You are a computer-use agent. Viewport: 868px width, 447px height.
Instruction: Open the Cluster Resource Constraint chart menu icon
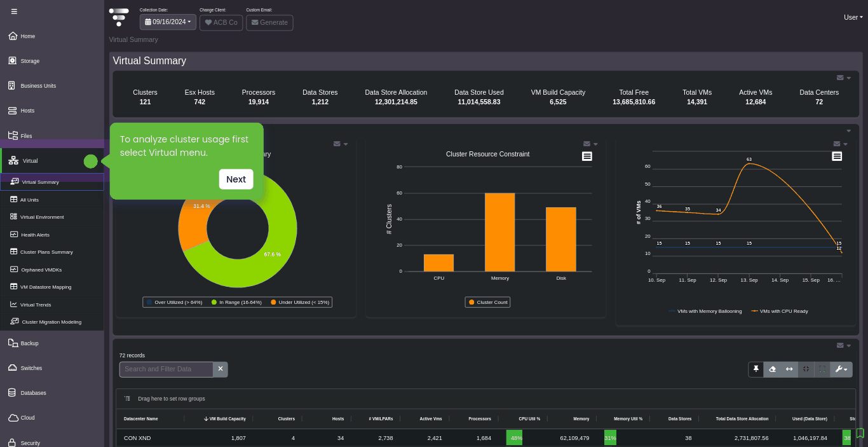[587, 156]
